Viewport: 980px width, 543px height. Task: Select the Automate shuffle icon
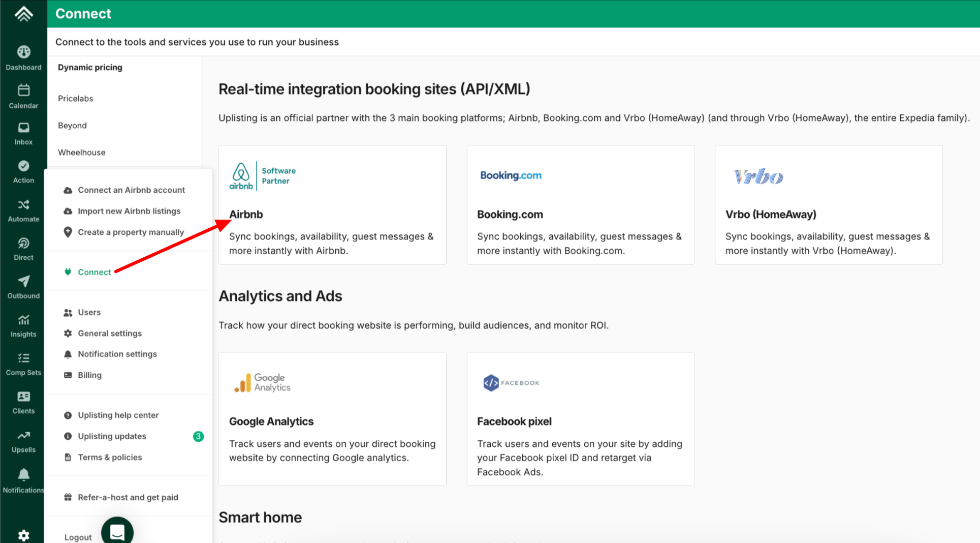(x=23, y=204)
